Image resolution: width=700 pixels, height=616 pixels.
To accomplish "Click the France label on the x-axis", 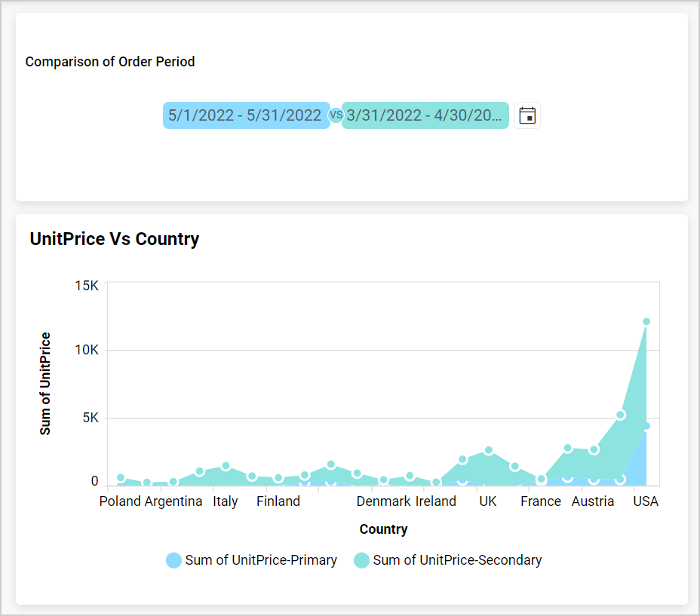I will (x=541, y=501).
